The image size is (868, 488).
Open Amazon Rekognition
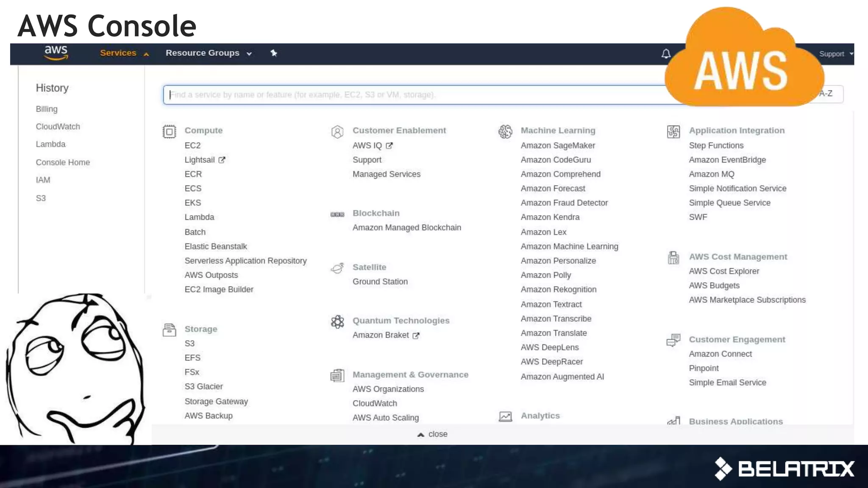pyautogui.click(x=559, y=289)
